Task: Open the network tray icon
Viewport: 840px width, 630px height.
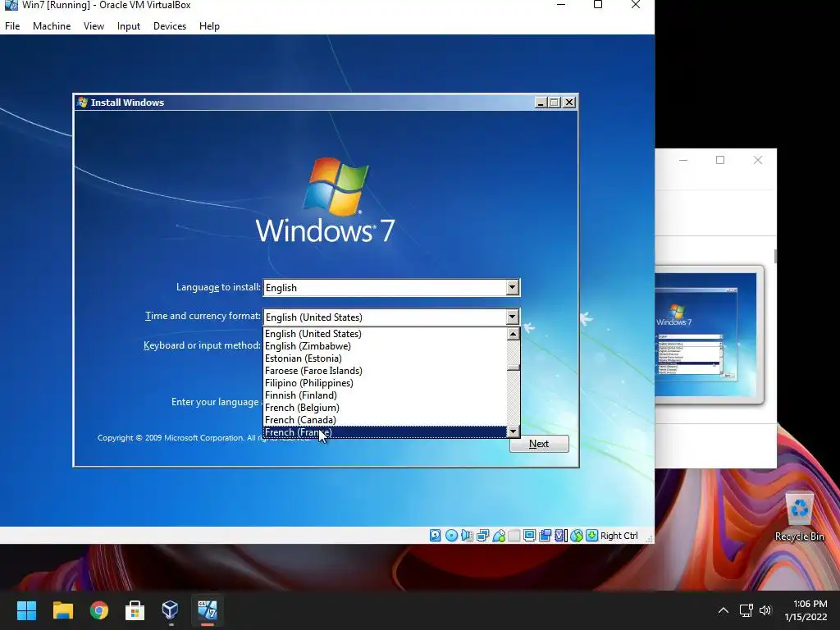Action: click(x=746, y=610)
